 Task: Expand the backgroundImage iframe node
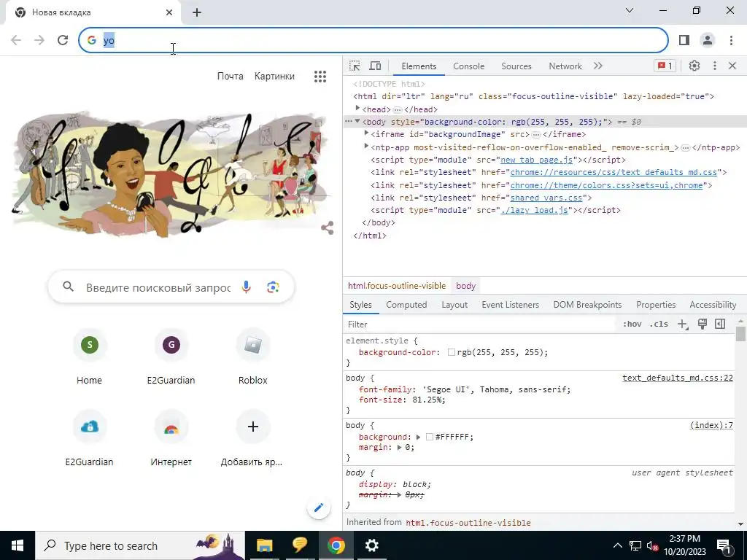click(366, 134)
